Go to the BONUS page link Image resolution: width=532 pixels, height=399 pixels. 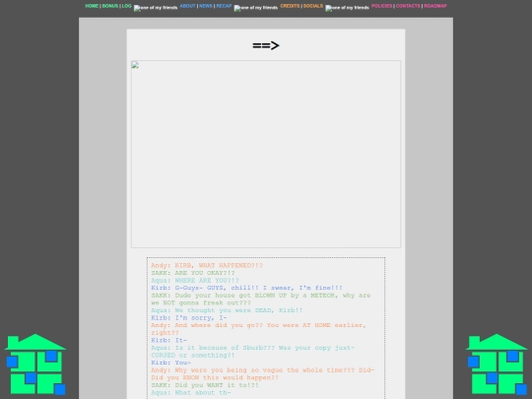pyautogui.click(x=110, y=6)
